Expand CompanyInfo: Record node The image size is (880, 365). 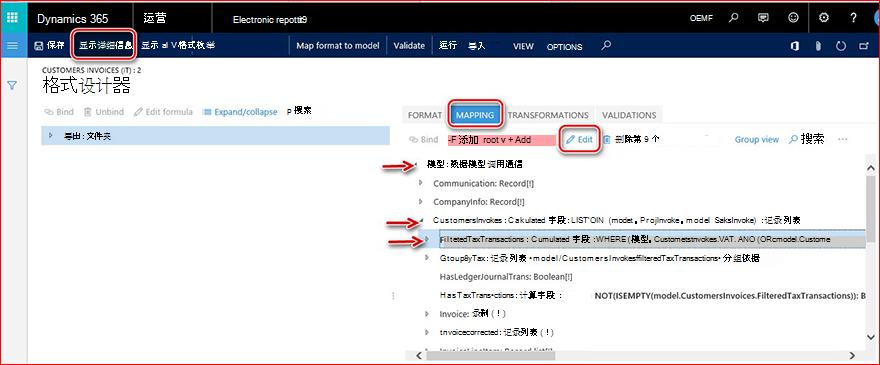pos(421,201)
